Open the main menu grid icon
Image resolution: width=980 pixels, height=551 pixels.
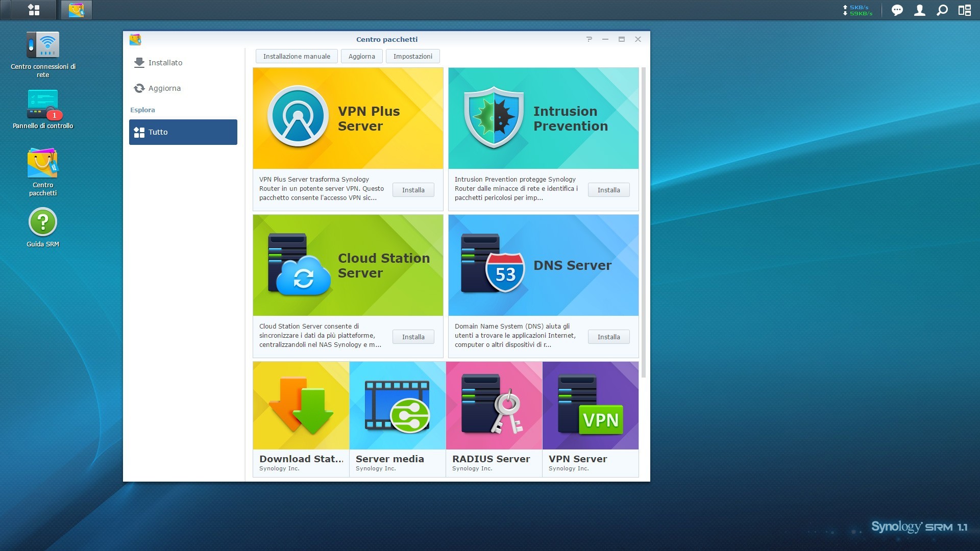point(34,10)
